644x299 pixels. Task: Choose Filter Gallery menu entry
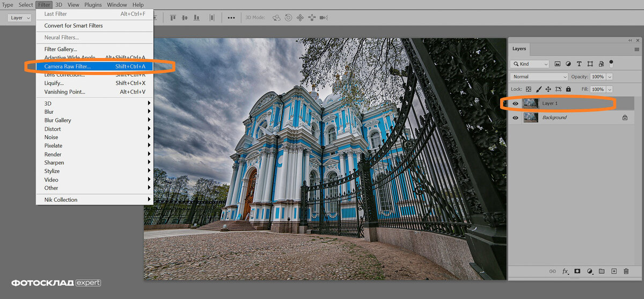click(94, 49)
